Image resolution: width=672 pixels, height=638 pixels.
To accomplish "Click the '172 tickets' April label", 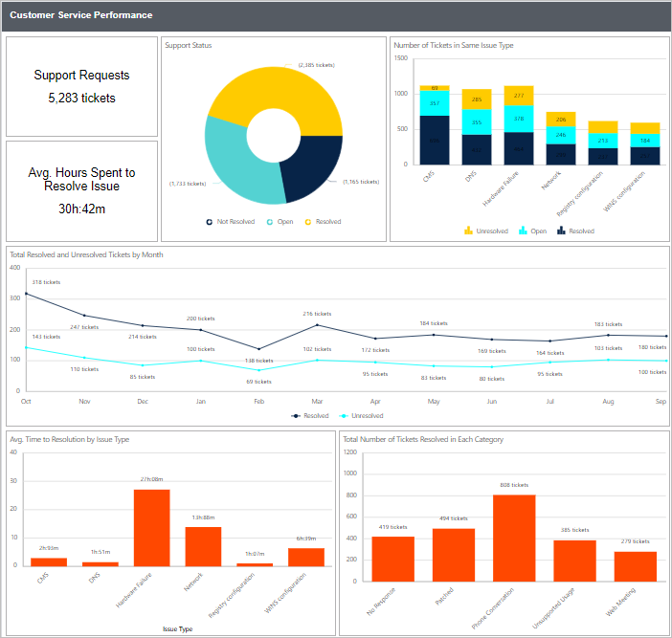I will (x=375, y=350).
